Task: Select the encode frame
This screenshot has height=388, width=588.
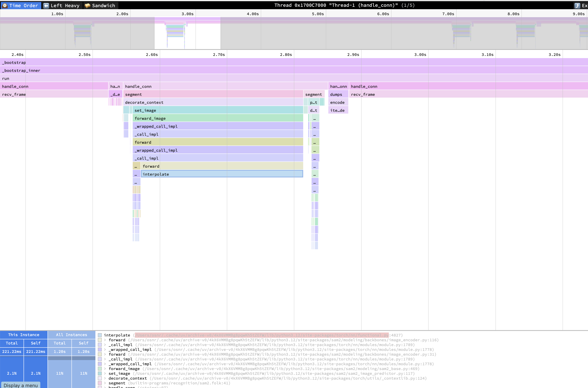Action: pos(338,102)
